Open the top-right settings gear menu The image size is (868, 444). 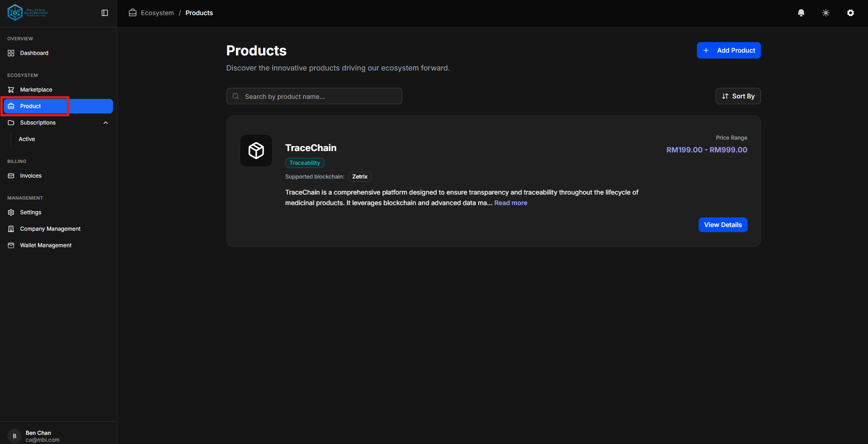[x=851, y=12]
